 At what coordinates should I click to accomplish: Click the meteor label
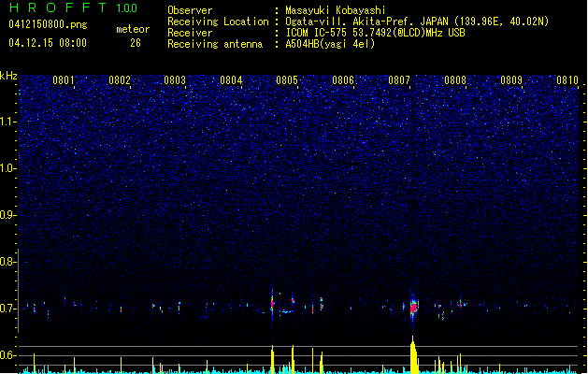[x=133, y=29]
